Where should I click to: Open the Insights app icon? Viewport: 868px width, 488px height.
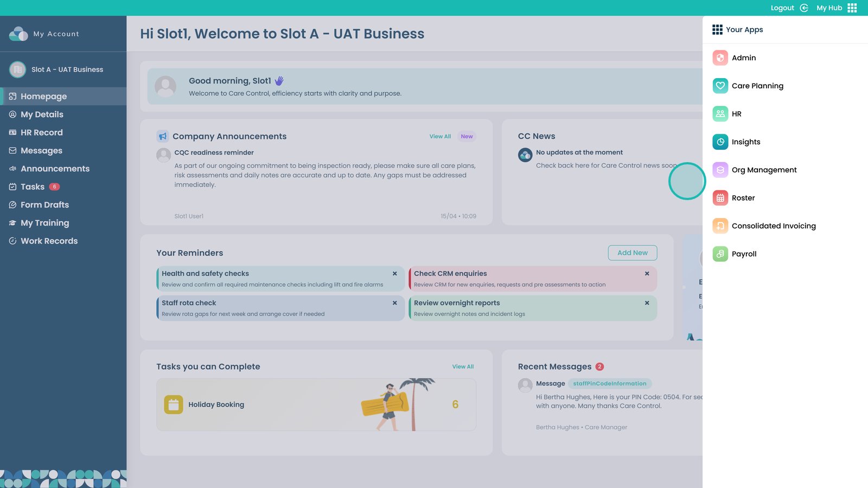point(720,142)
